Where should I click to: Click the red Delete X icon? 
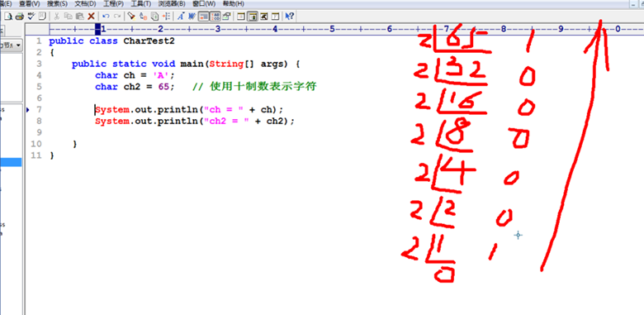(91, 17)
